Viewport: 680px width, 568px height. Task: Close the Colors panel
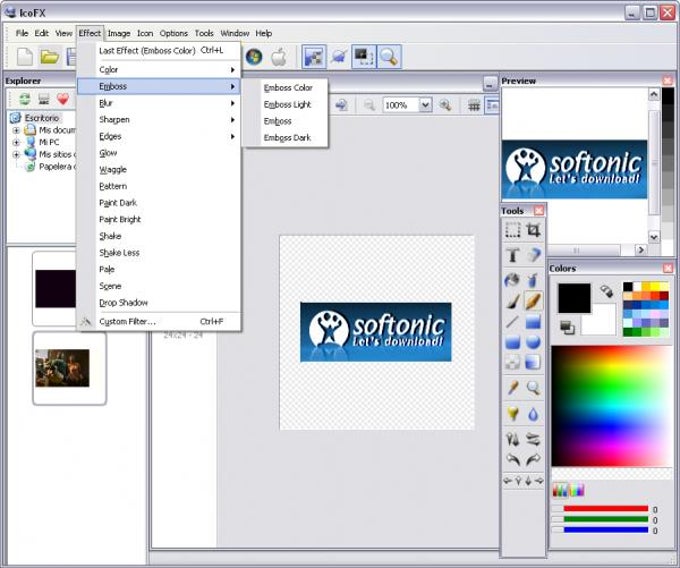[668, 268]
